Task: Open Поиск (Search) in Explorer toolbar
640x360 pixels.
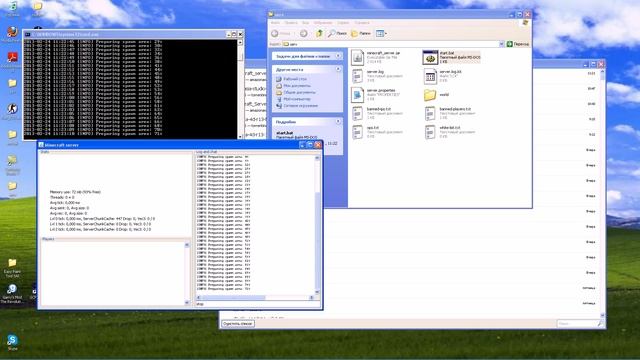Action: (x=337, y=33)
